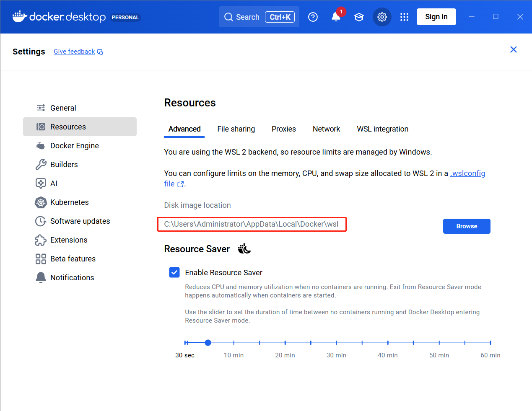
Task: Click the Resources disk icon in sidebar
Action: 41,127
